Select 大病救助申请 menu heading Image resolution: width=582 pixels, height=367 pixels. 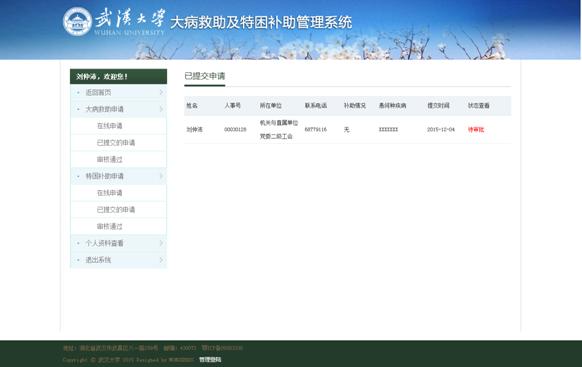[105, 109]
